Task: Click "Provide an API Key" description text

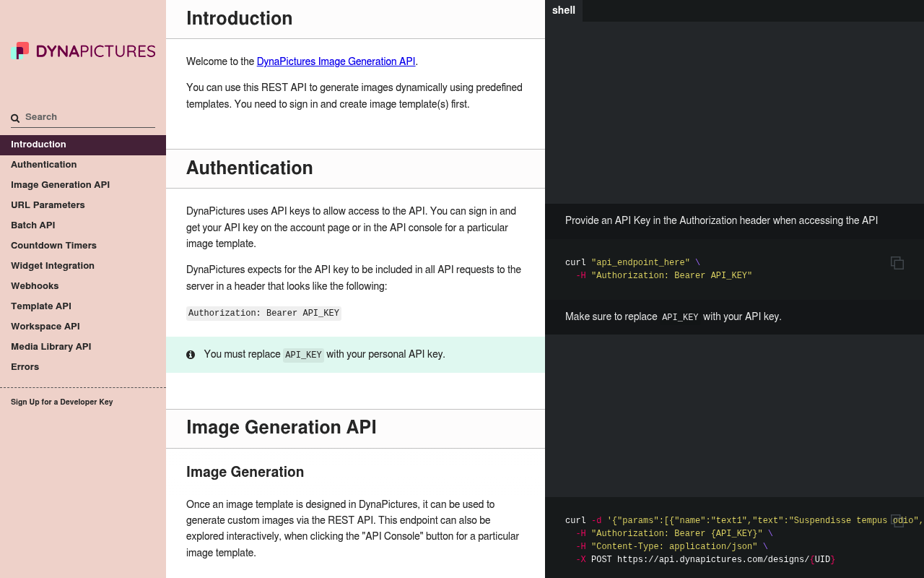Action: (x=721, y=220)
